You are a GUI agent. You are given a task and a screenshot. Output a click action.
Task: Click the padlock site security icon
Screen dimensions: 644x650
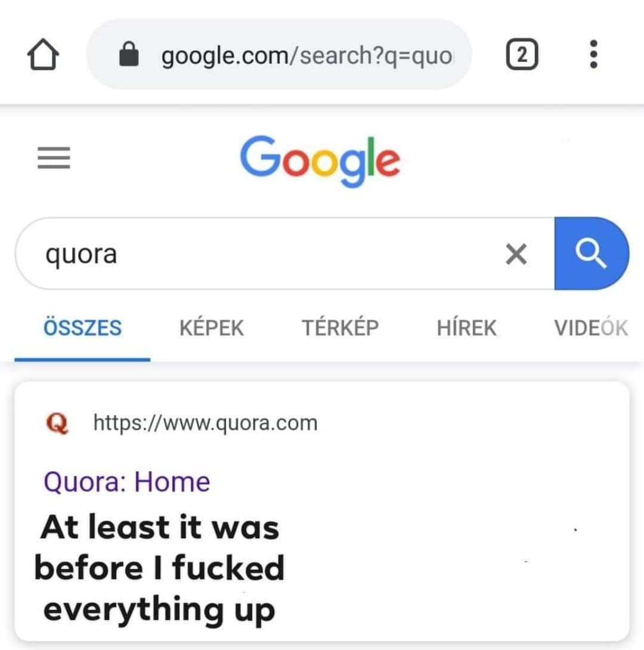(129, 55)
